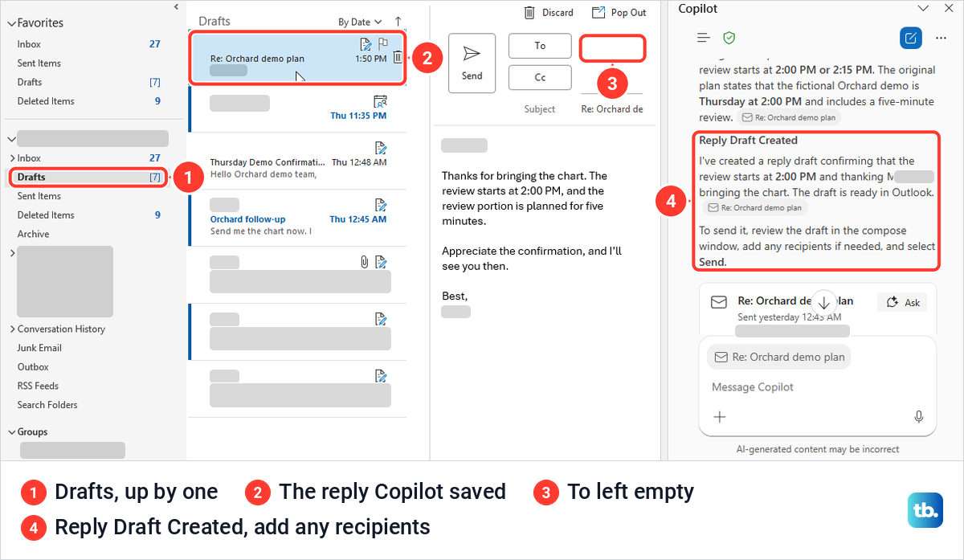The width and height of the screenshot is (964, 560).
Task: Open the Outbox folder
Action: point(33,367)
